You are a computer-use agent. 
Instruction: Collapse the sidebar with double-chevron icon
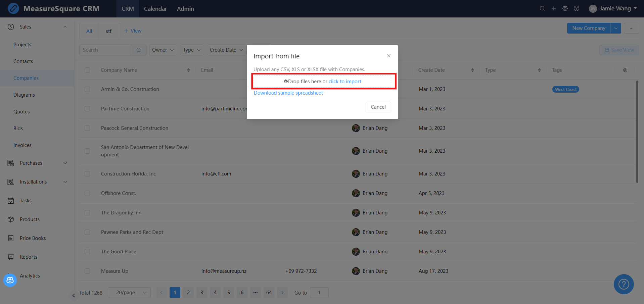pyautogui.click(x=74, y=296)
